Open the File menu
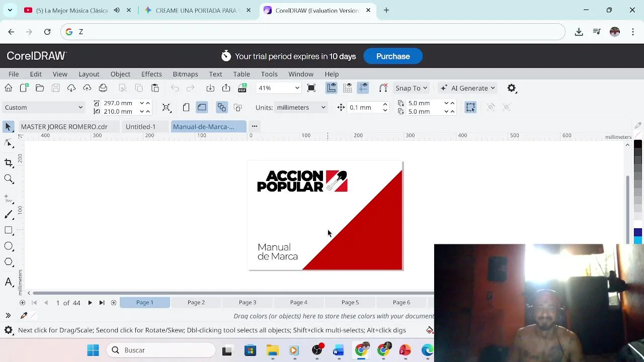 [x=14, y=74]
